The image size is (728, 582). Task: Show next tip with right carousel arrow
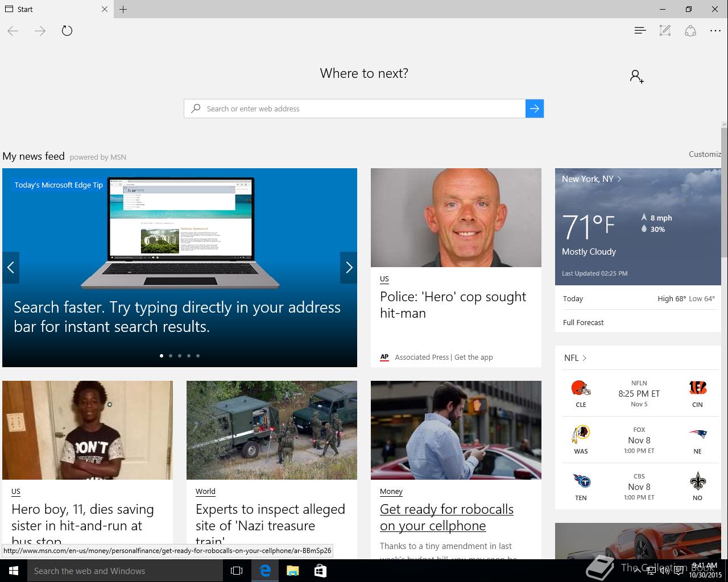click(x=349, y=267)
